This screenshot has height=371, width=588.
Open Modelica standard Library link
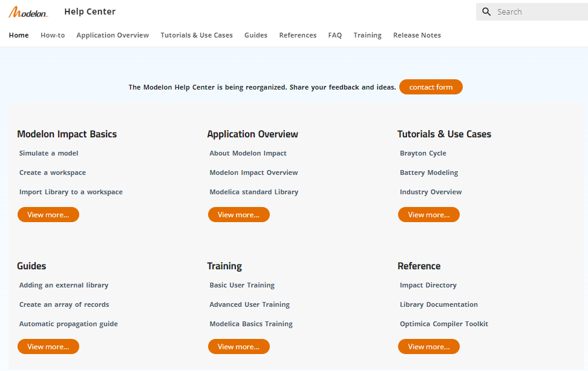[x=254, y=192]
